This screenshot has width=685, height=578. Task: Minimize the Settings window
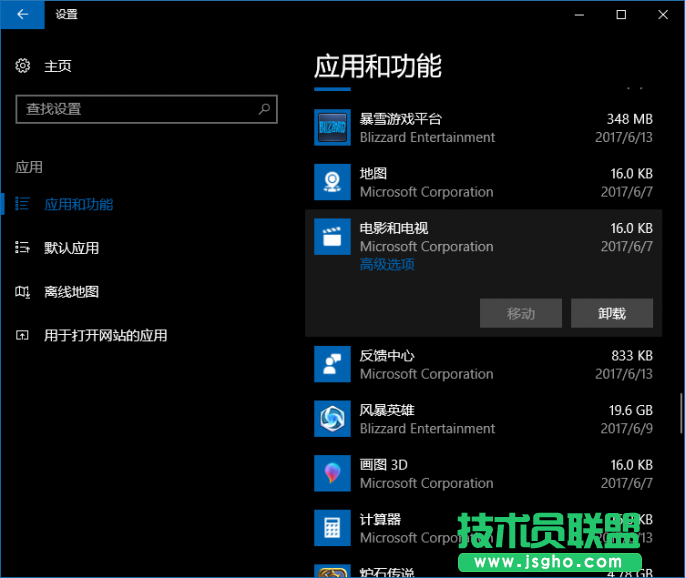tap(579, 15)
